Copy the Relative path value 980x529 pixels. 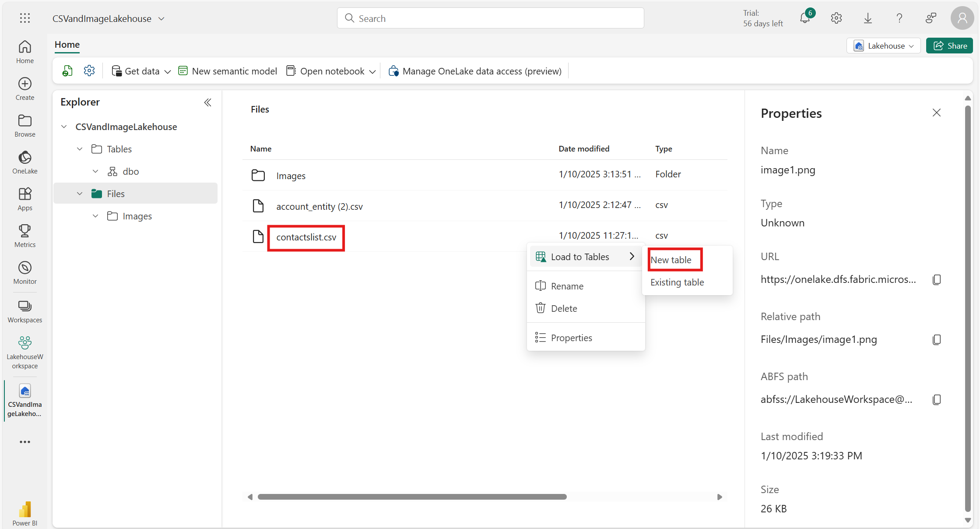click(x=936, y=339)
